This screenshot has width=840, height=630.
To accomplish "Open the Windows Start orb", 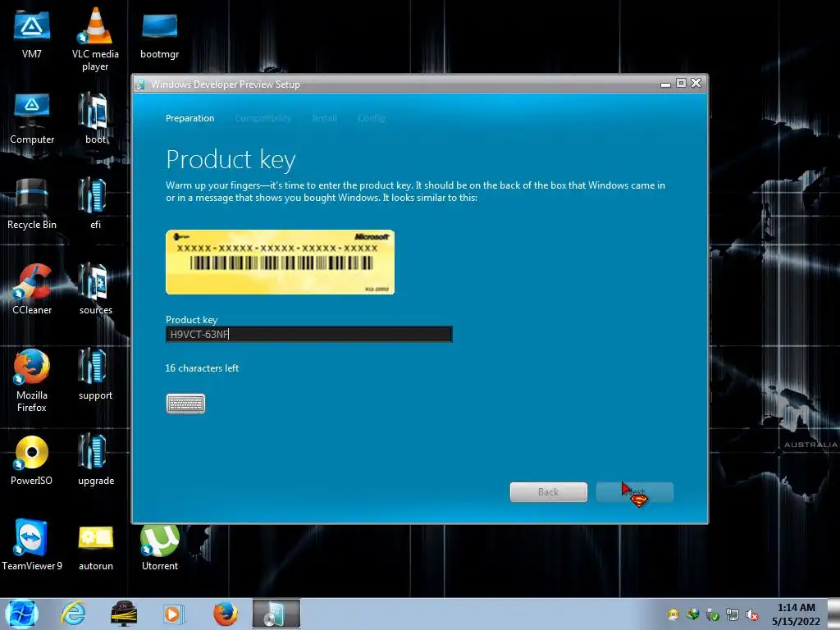I will 21,614.
